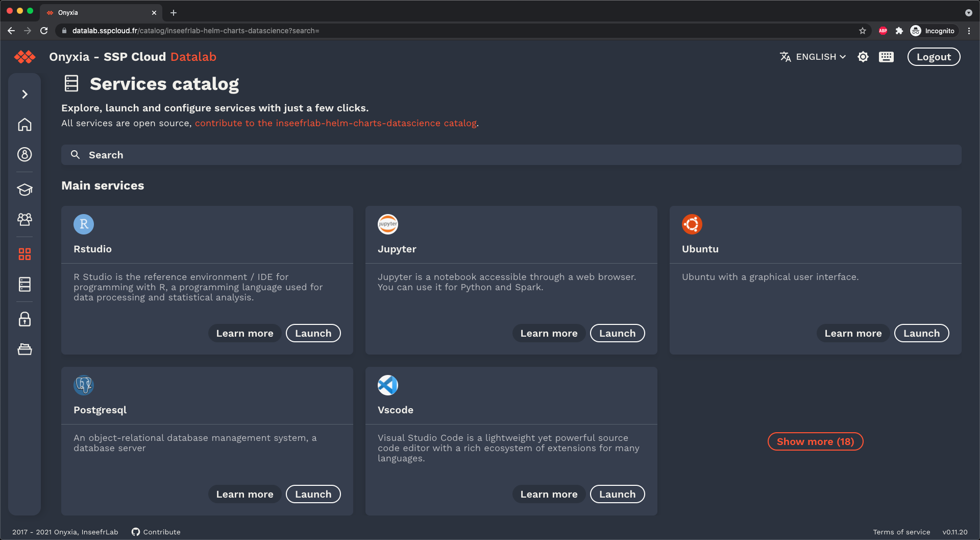The width and height of the screenshot is (980, 540).
Task: Open the catalog grid icon in sidebar
Action: click(x=24, y=254)
